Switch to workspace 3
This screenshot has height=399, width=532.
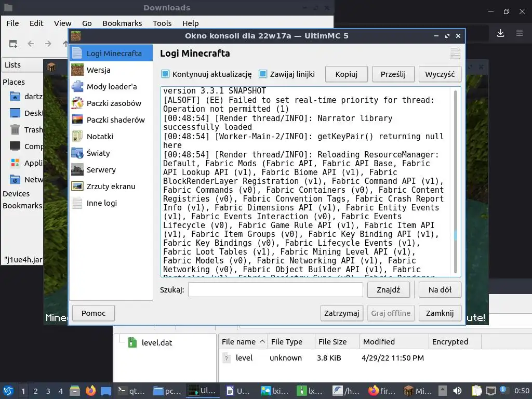click(x=48, y=391)
